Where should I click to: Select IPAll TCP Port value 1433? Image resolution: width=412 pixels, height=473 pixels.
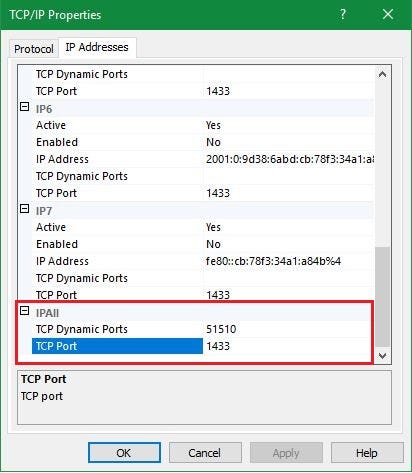(x=218, y=346)
